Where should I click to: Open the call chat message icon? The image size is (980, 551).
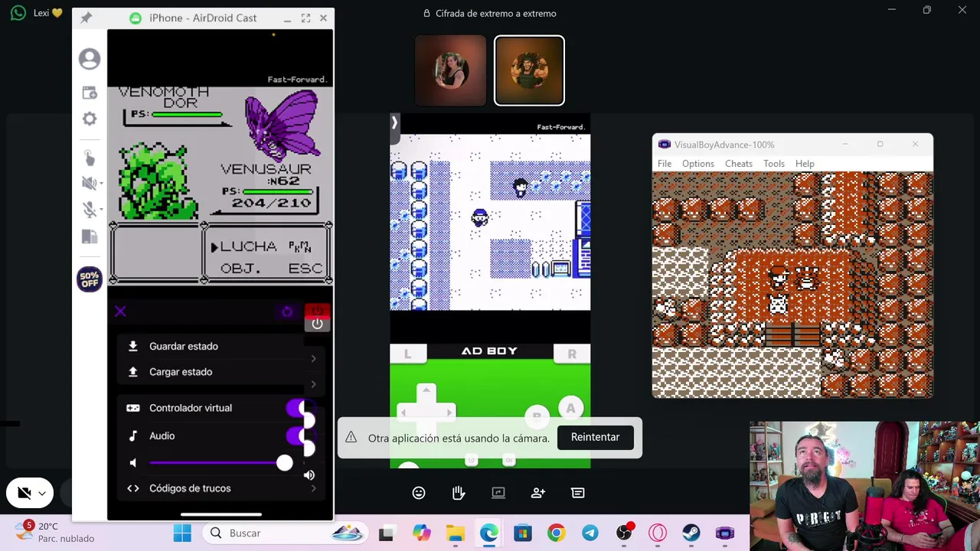[578, 493]
